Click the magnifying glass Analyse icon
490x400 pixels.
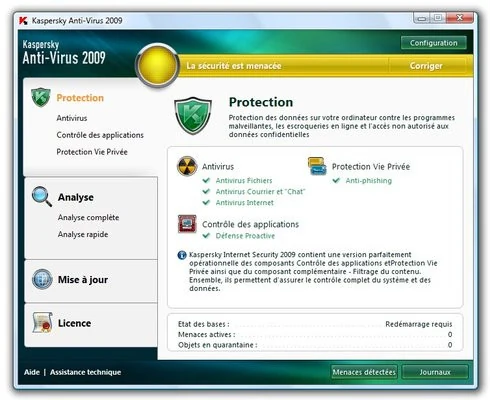coord(42,196)
